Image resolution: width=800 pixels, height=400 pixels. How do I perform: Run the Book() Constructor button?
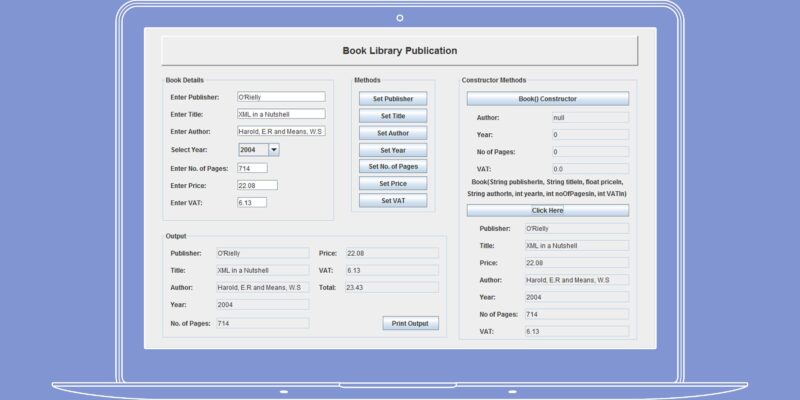click(547, 98)
